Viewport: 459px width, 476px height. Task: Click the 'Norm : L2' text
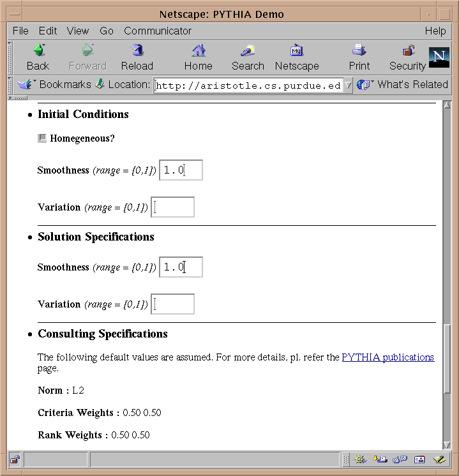click(61, 390)
